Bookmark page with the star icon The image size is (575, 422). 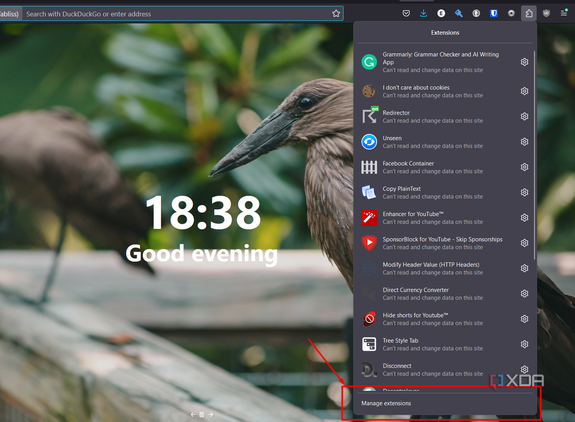coord(336,14)
